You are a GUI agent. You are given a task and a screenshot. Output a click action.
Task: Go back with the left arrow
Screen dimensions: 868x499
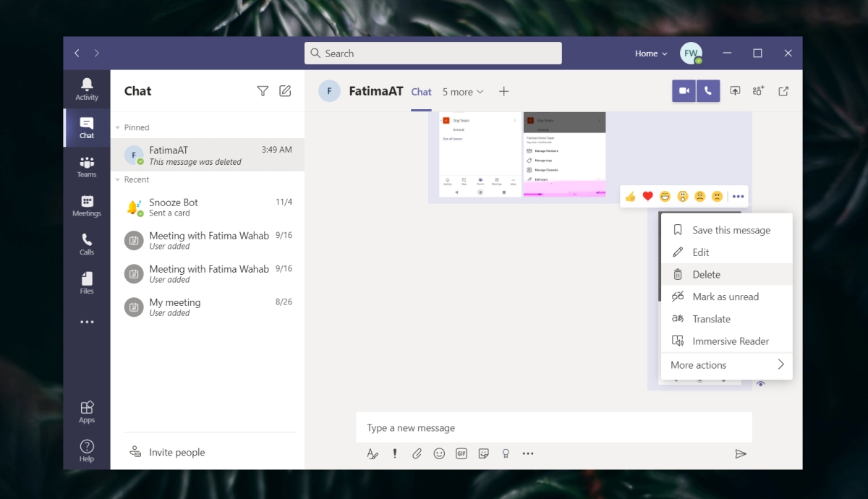pos(77,54)
